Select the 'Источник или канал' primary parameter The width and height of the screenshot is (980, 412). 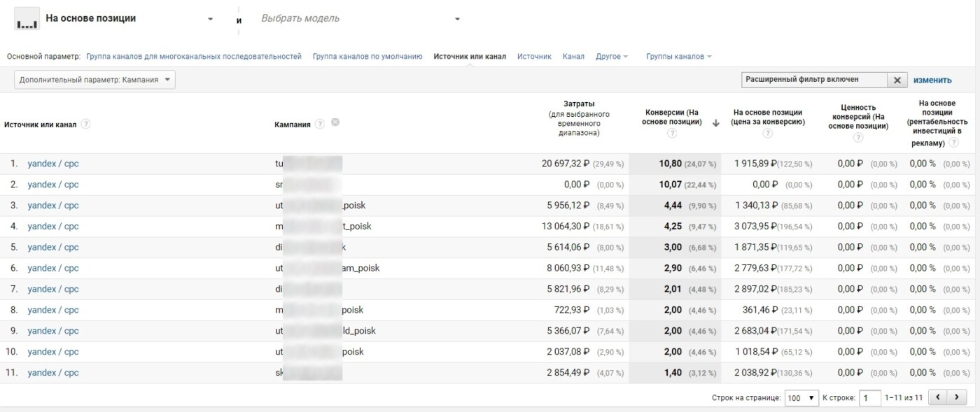470,57
